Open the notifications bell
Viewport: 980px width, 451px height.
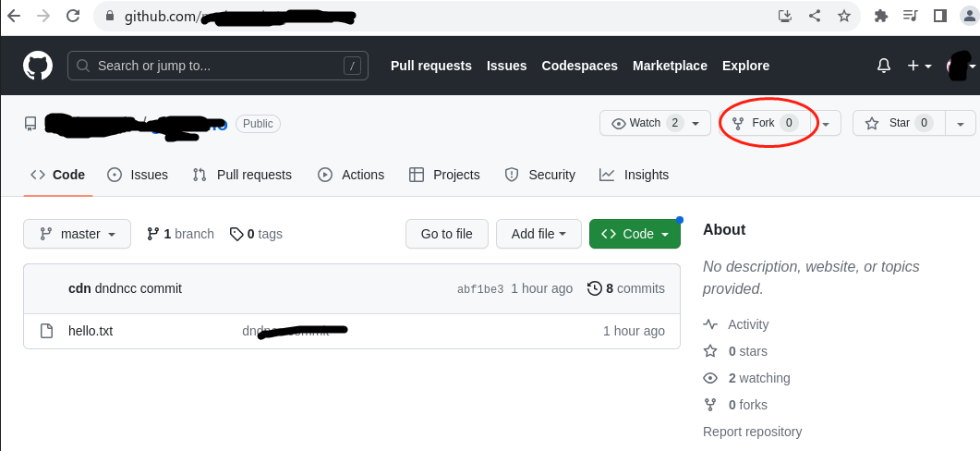point(884,66)
